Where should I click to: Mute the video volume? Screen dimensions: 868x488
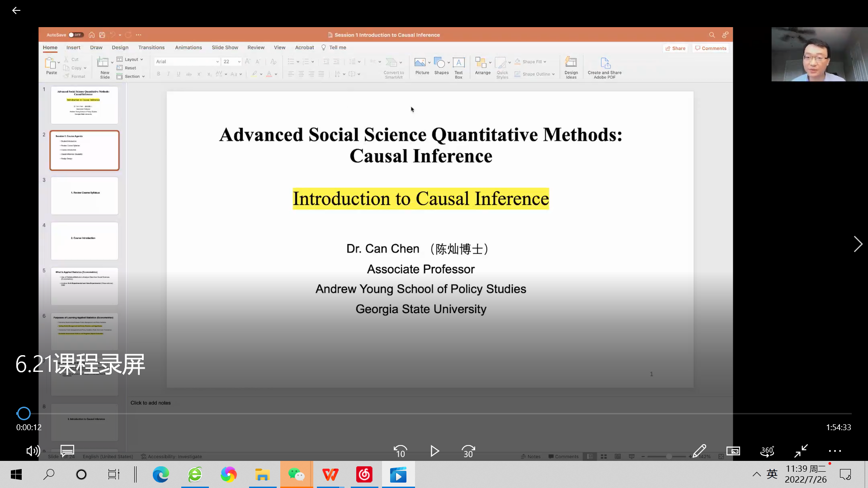[x=33, y=451]
